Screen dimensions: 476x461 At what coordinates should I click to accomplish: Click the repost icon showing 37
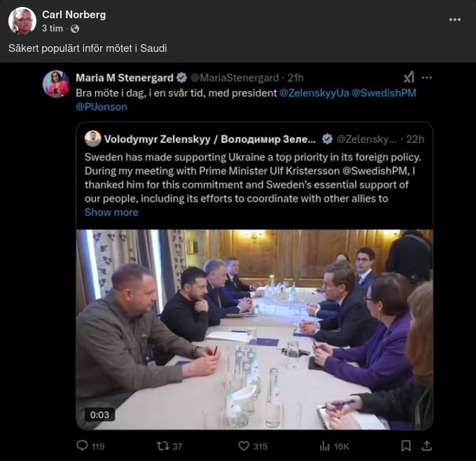click(162, 446)
